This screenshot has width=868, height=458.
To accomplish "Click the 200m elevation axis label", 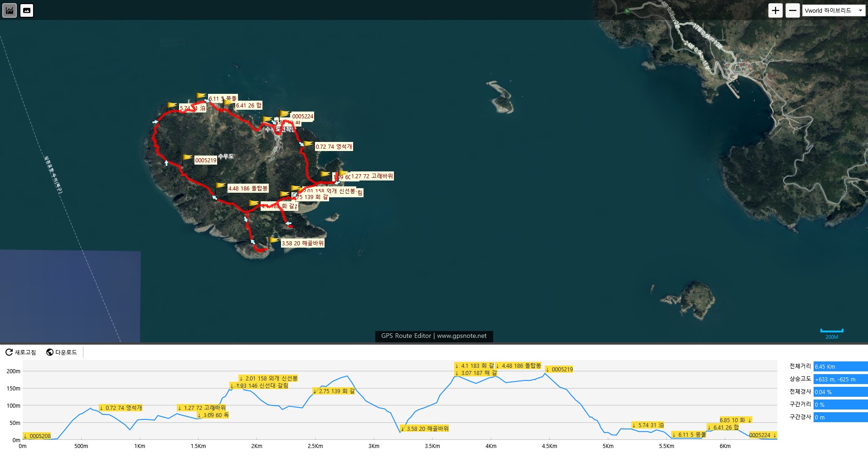I will point(14,371).
